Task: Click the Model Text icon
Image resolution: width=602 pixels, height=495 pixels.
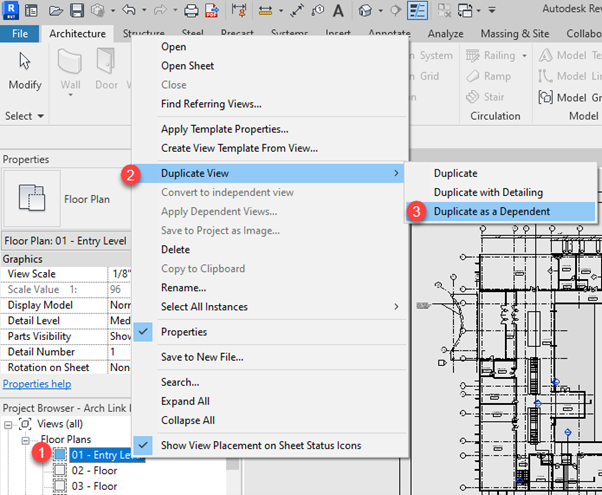Action: (x=546, y=56)
